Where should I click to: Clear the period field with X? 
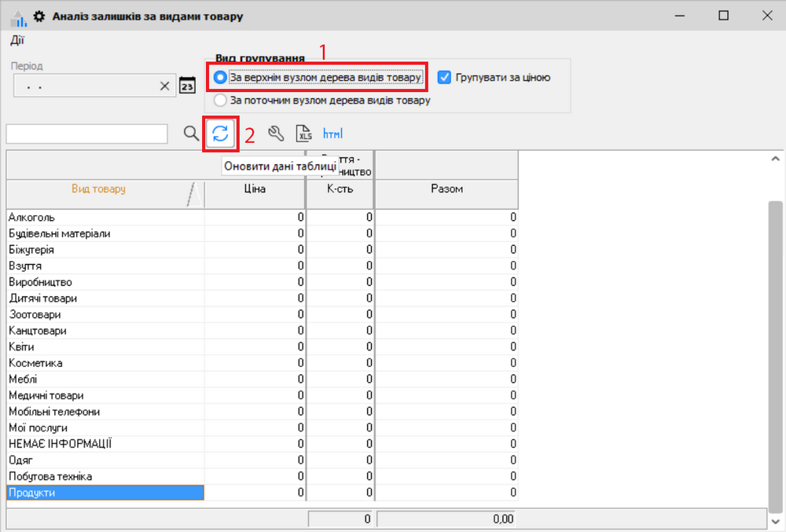tap(164, 86)
